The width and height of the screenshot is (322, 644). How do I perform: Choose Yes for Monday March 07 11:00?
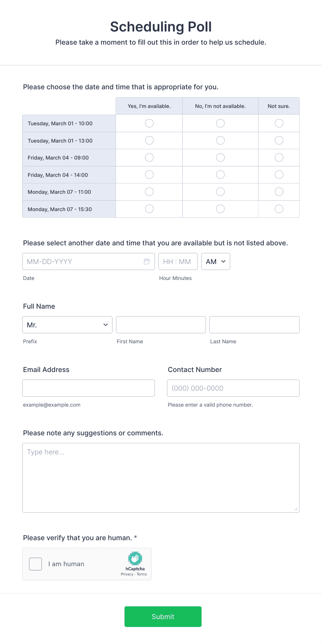(x=149, y=192)
